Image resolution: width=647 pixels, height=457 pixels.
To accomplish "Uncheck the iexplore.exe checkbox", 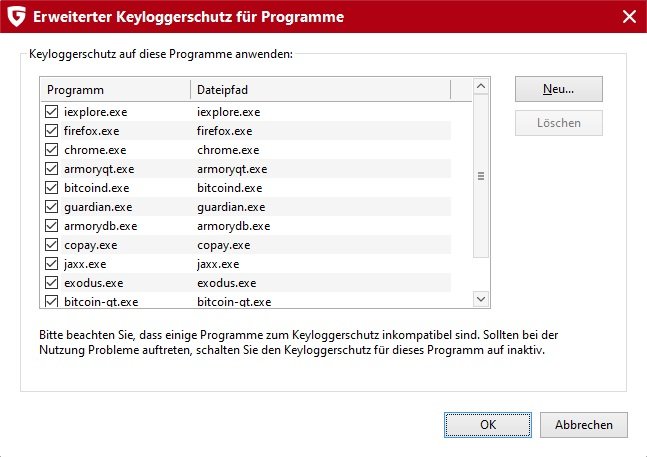I will [52, 112].
